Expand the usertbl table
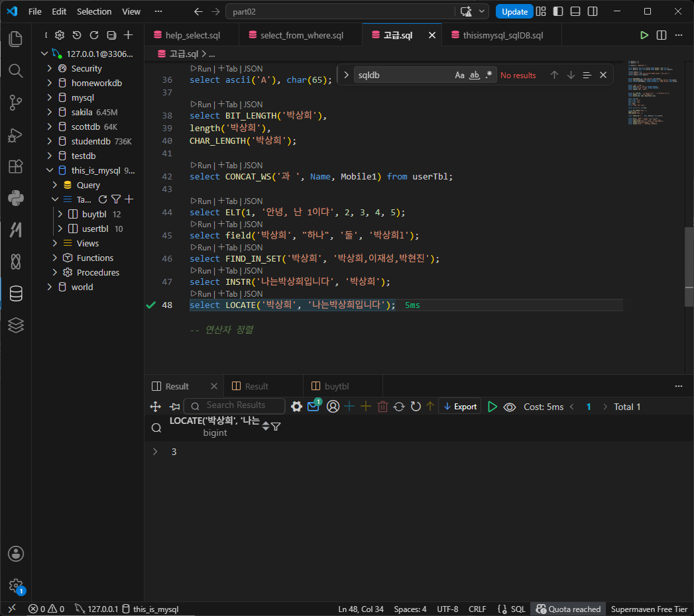 click(x=60, y=229)
